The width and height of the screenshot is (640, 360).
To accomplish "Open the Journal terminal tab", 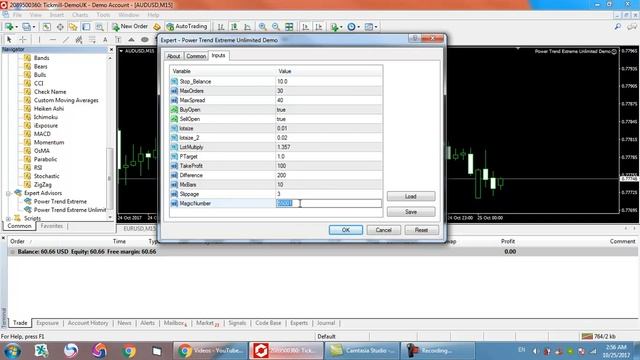I will [x=326, y=323].
